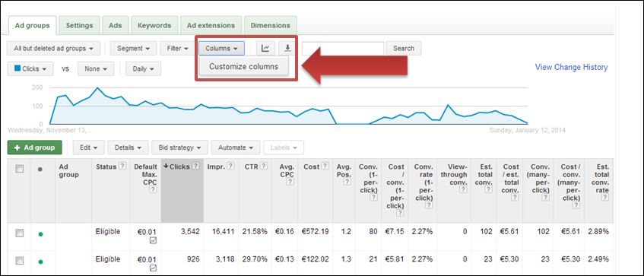The image size is (644, 276).
Task: Click the Search button
Action: coord(403,48)
